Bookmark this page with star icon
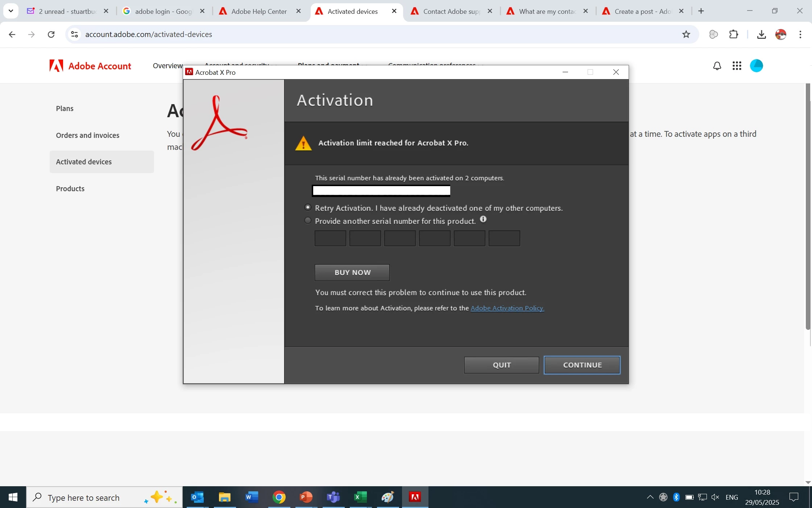The width and height of the screenshot is (812, 508). [x=686, y=34]
